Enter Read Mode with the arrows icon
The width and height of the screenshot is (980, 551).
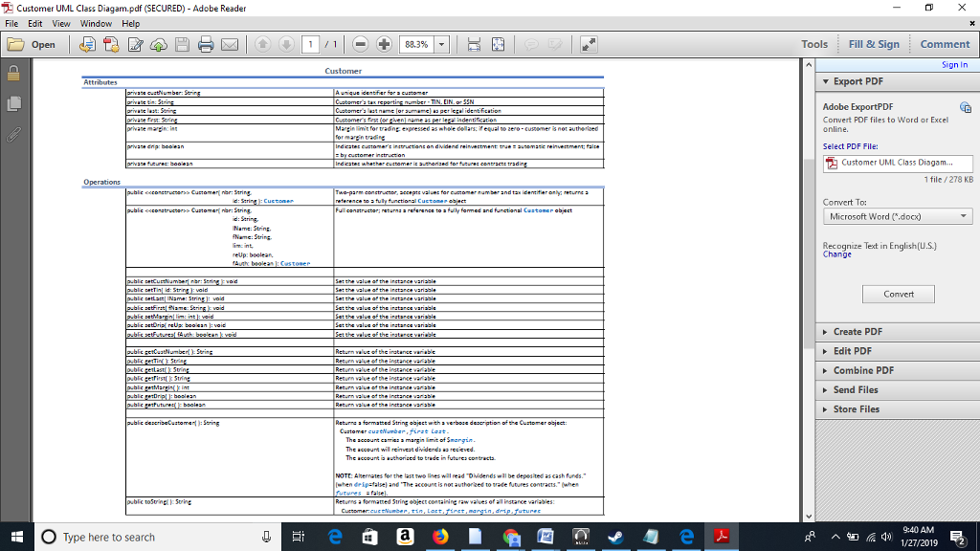click(588, 44)
